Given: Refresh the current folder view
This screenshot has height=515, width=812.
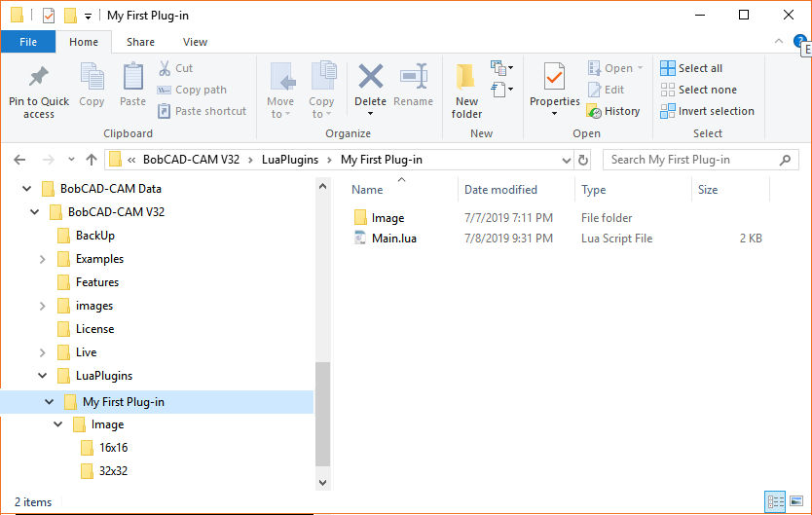Looking at the screenshot, I should click(583, 160).
